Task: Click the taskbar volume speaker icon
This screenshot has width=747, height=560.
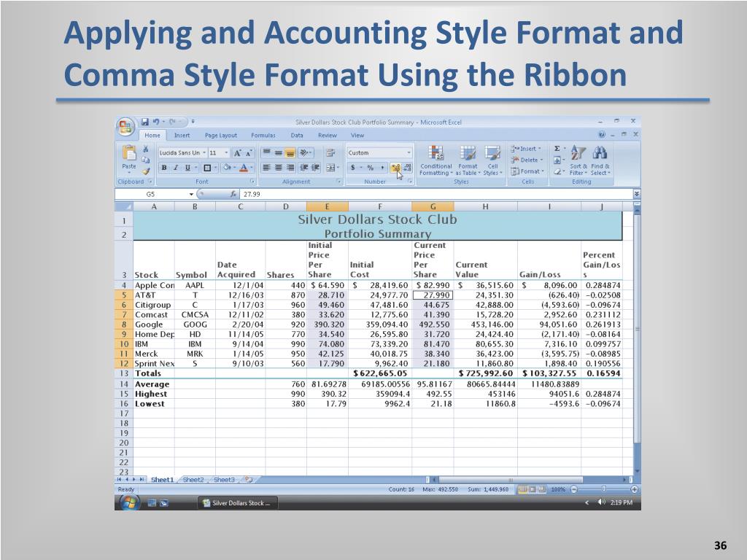Action: point(601,502)
